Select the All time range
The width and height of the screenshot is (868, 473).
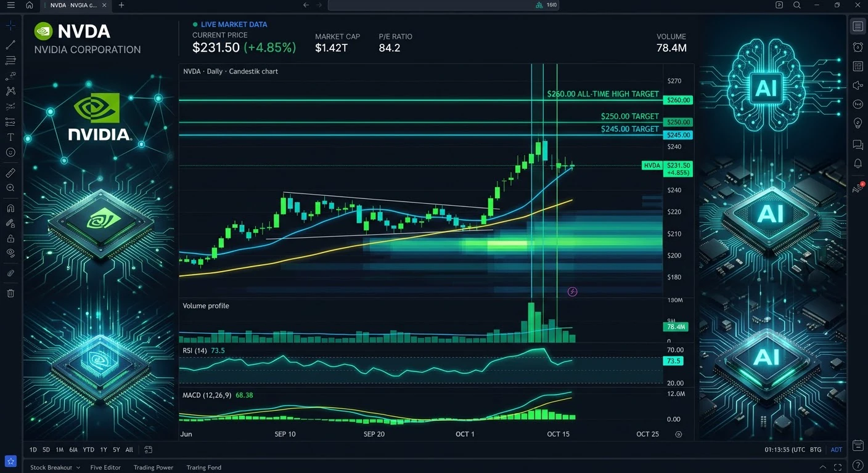[129, 450]
